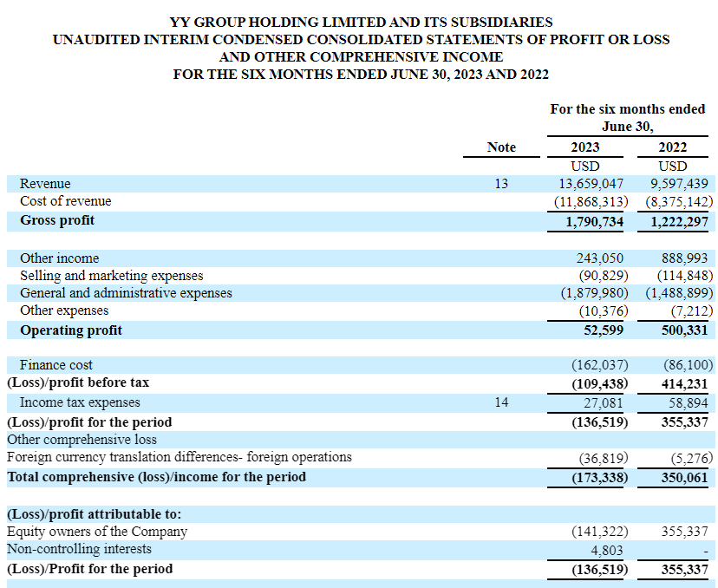Click the 2023 Revenue value 13,659,047
The image size is (718, 588).
click(591, 184)
